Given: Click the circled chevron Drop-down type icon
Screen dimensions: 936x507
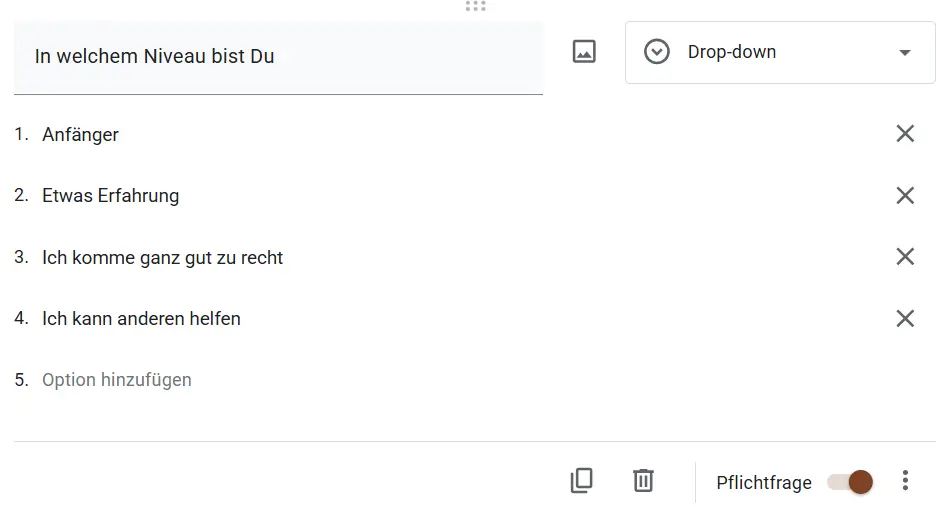Looking at the screenshot, I should point(657,52).
